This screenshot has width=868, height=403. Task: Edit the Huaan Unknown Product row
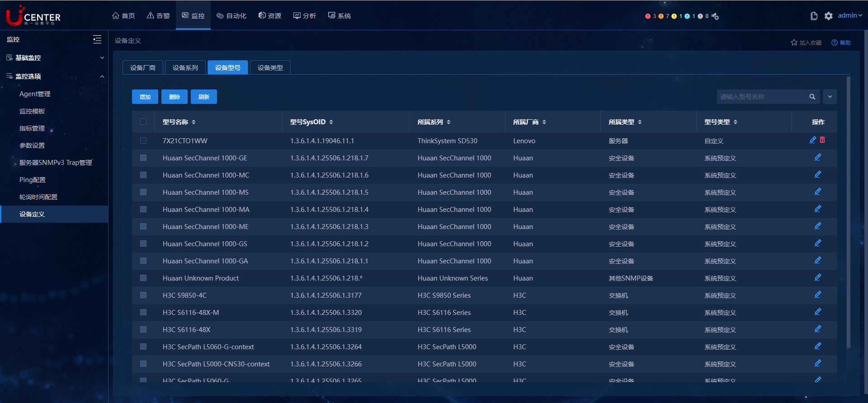[818, 277]
